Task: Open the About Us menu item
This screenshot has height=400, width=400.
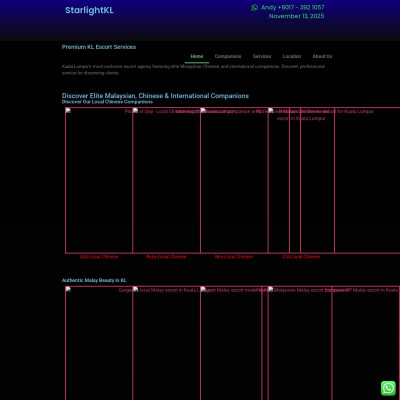Action: click(322, 56)
